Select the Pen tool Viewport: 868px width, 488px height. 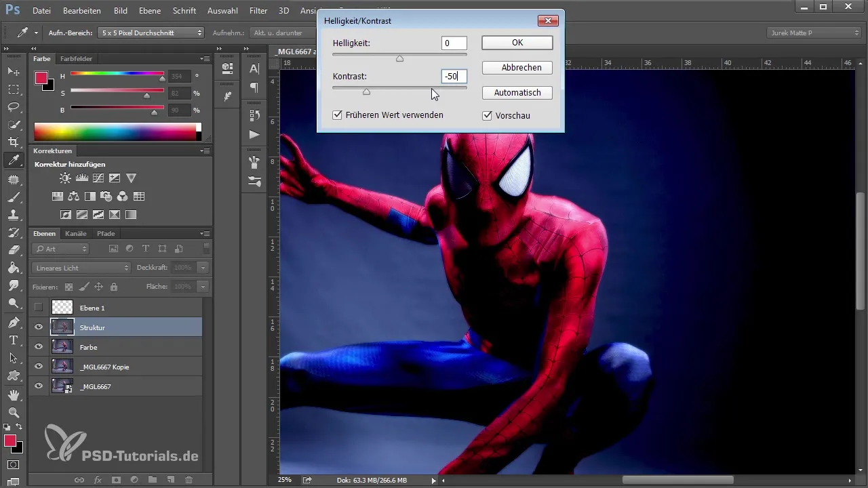click(x=14, y=322)
